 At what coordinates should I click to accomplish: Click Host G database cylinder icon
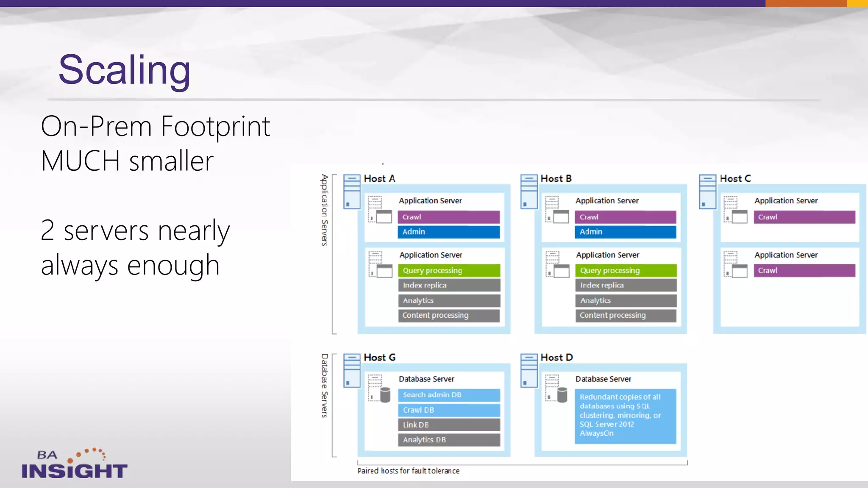tap(385, 395)
